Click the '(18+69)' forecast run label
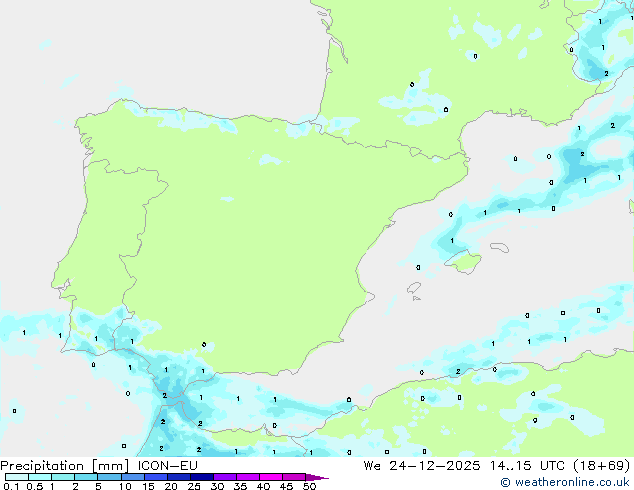Viewport: 634px width, 490px height. coord(602,466)
